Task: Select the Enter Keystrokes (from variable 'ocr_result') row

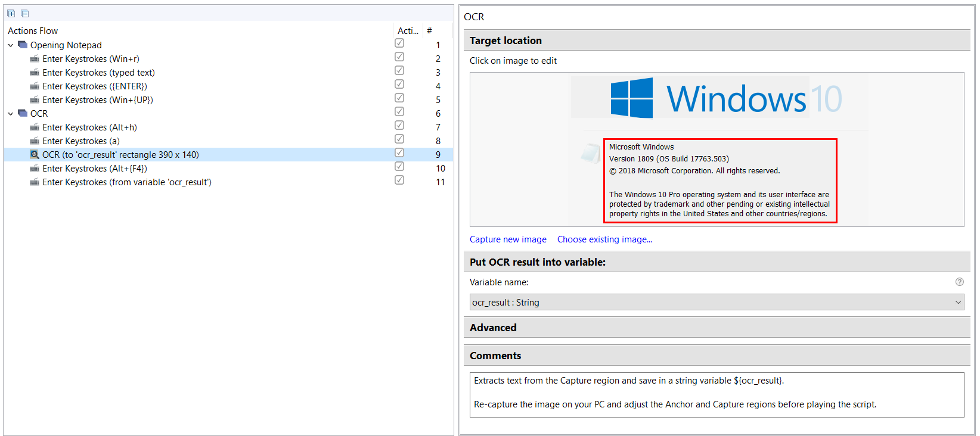Action: [228, 182]
